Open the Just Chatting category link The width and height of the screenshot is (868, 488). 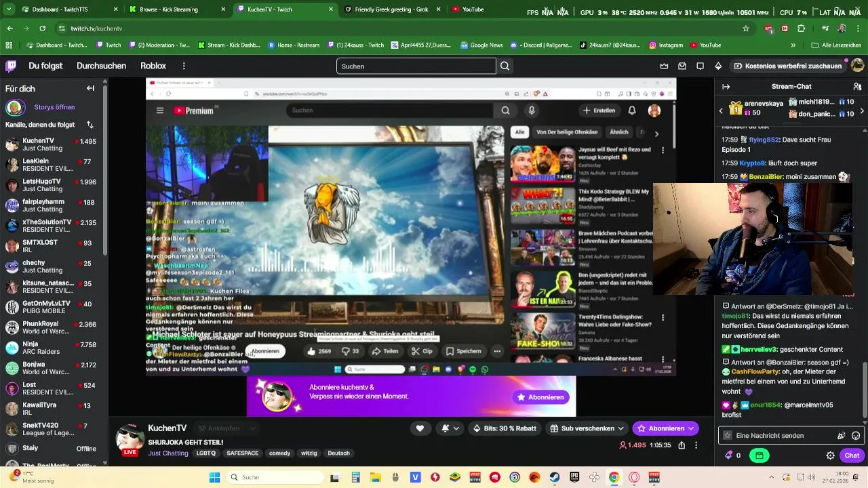[168, 453]
